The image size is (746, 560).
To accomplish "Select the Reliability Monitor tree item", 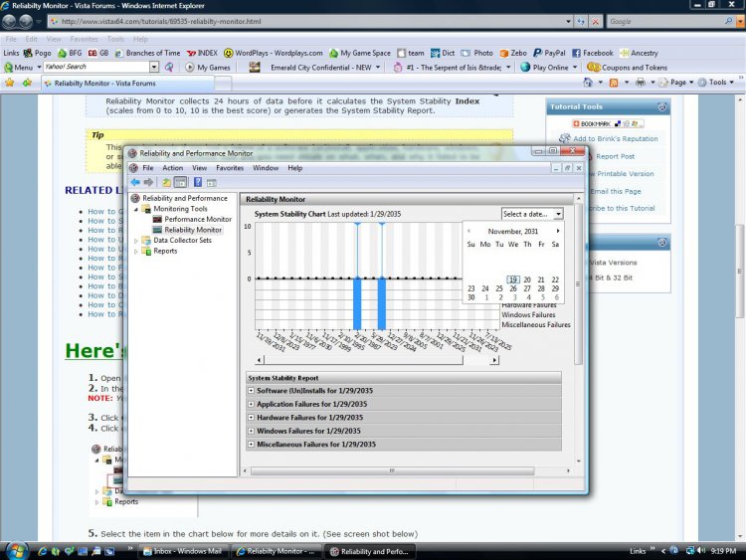I will [193, 230].
